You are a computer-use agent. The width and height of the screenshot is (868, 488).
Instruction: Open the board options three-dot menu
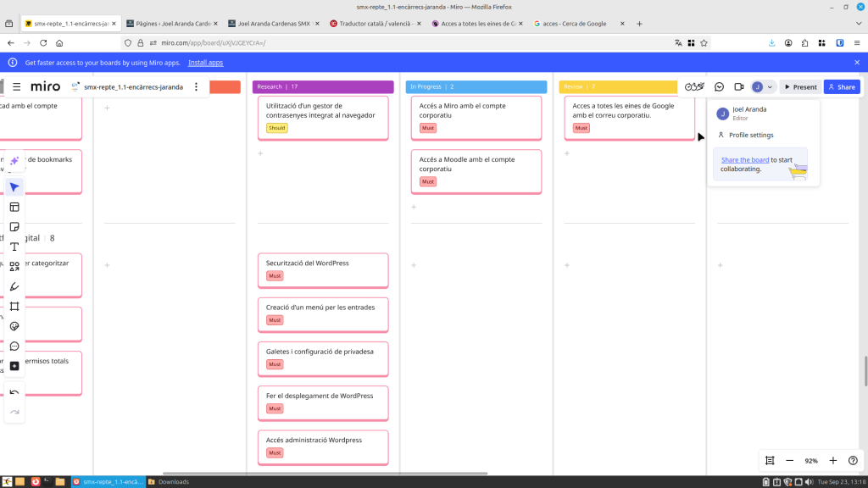(197, 86)
